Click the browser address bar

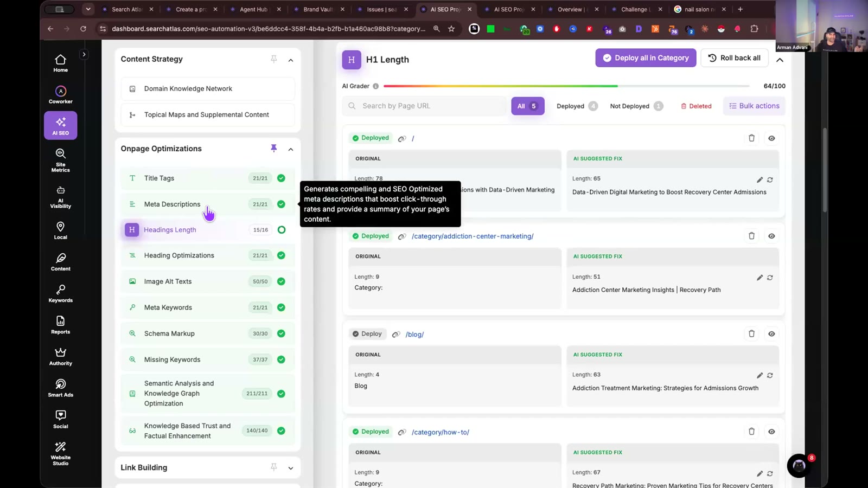[x=269, y=29]
